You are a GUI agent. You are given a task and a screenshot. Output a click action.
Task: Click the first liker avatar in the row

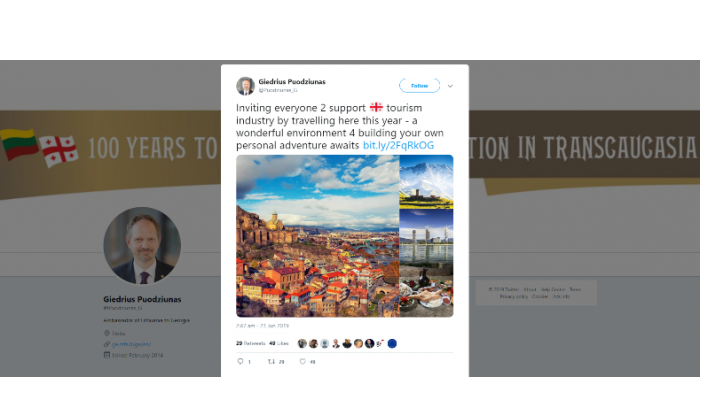[x=302, y=343]
